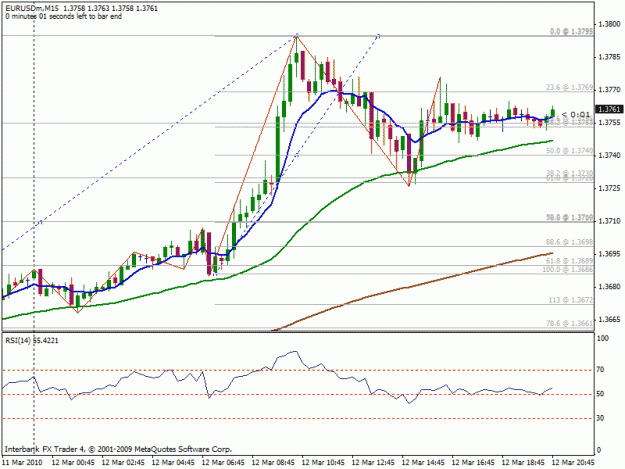Click the '12 Mar 02:45' time axis label
Screen dimensions: 625x469
coord(123,463)
